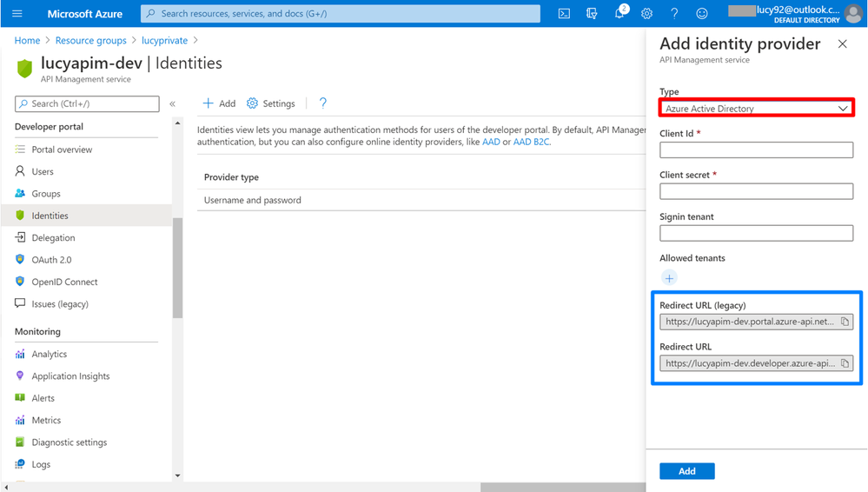Screen dimensions: 868x492
Task: Select the Username and password row
Action: pyautogui.click(x=421, y=200)
